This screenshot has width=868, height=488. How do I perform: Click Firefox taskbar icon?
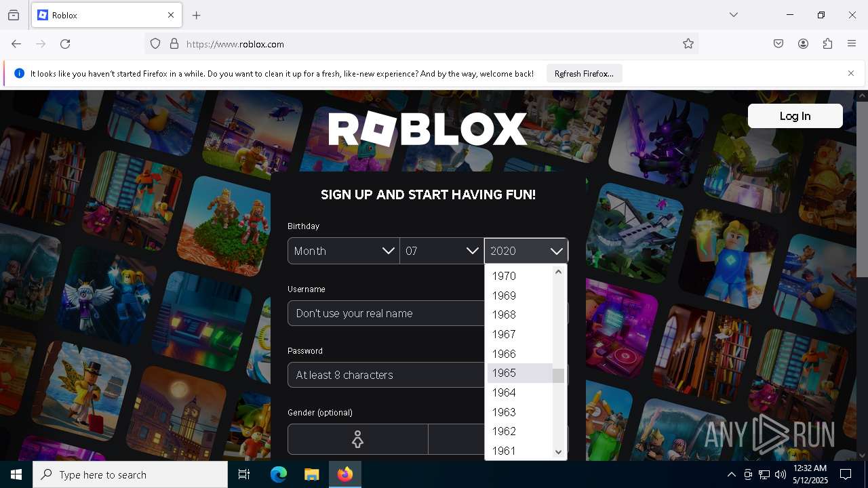[x=345, y=474]
